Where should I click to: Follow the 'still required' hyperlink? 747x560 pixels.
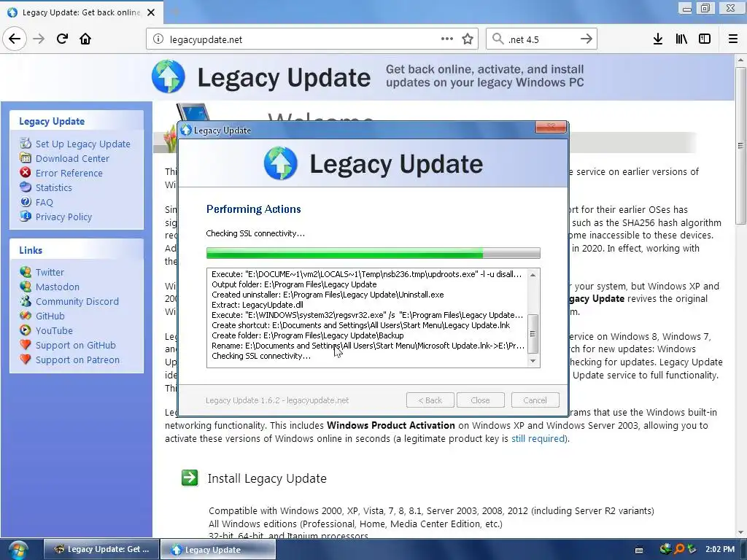click(x=538, y=438)
